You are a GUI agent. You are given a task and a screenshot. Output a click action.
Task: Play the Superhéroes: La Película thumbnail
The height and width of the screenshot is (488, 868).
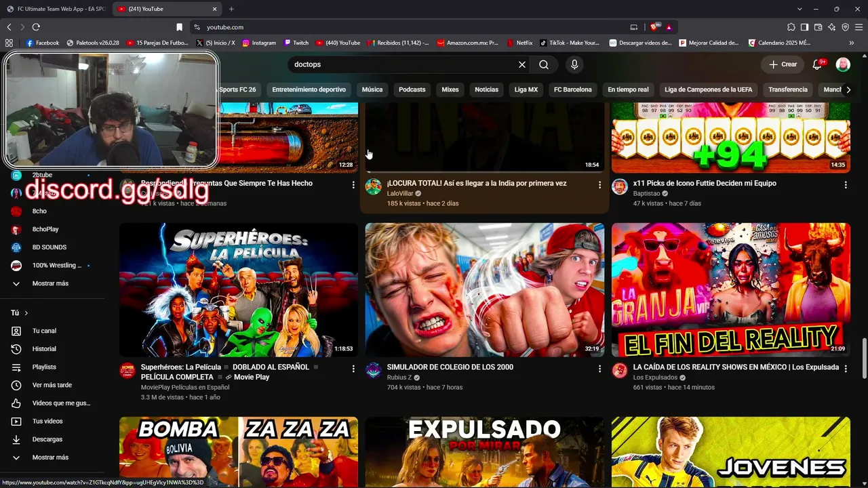(x=239, y=290)
